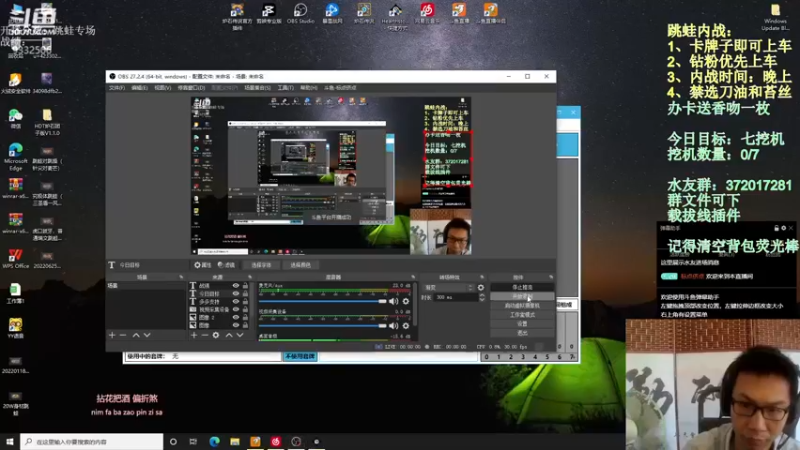This screenshot has width=800, height=450.
Task: Open the Scenes panel dock options icon
Action: tap(181, 277)
